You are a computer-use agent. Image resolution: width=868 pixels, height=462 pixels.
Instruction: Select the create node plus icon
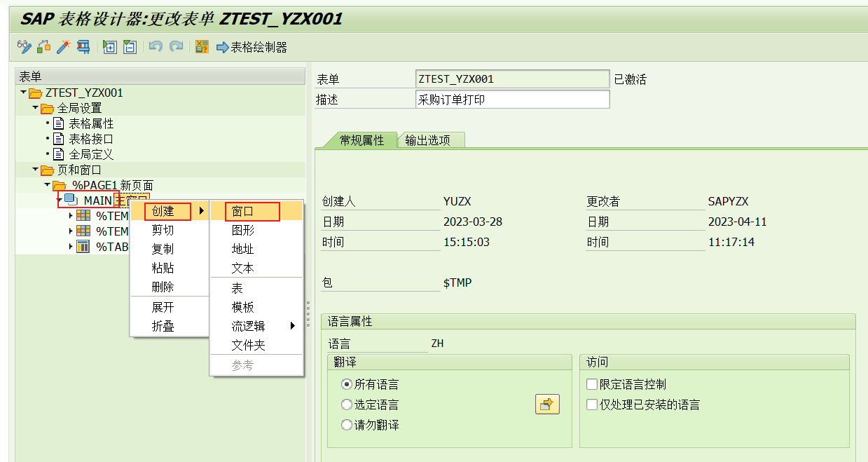point(109,48)
